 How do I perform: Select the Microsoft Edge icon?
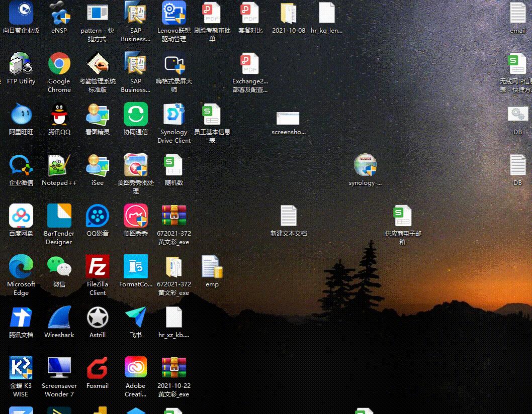pyautogui.click(x=21, y=266)
